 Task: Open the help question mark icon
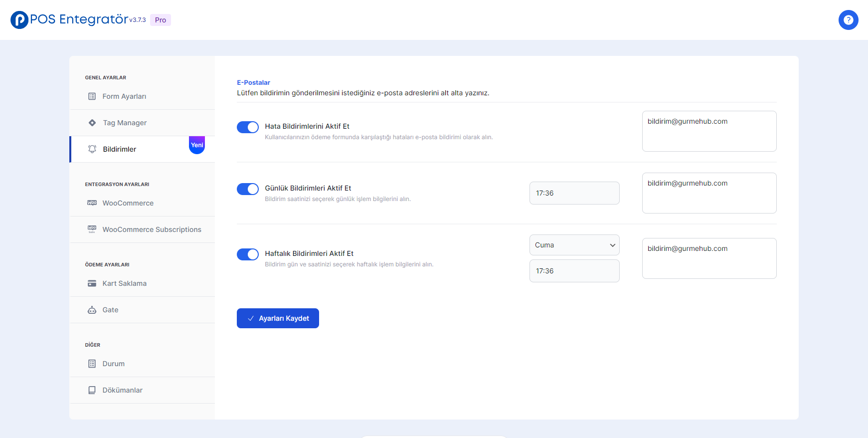[848, 20]
